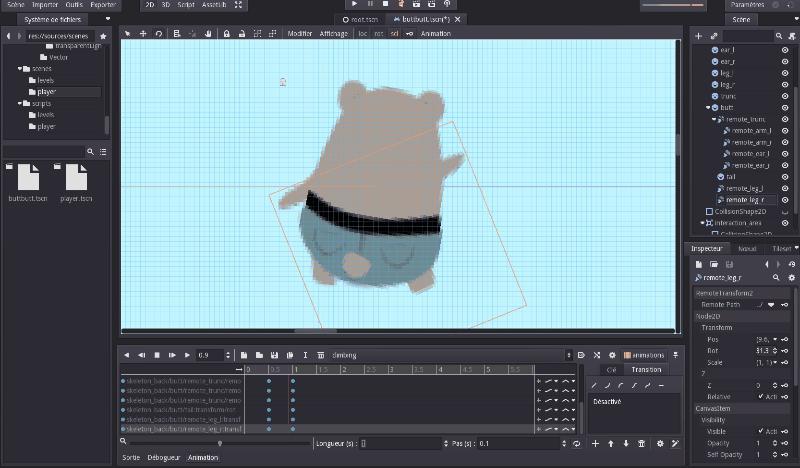The height and width of the screenshot is (468, 800).
Task: Select the rotate tool in viewport toolbar
Action: pyautogui.click(x=159, y=34)
